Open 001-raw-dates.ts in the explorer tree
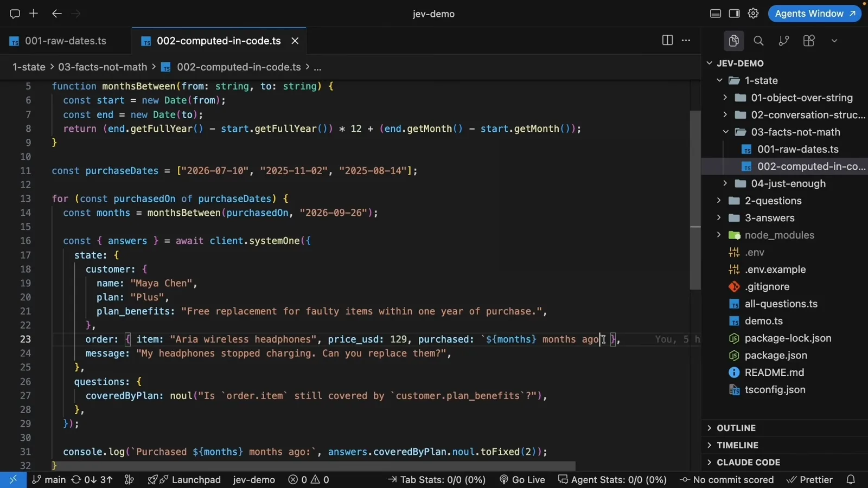This screenshot has width=868, height=488. click(x=784, y=149)
